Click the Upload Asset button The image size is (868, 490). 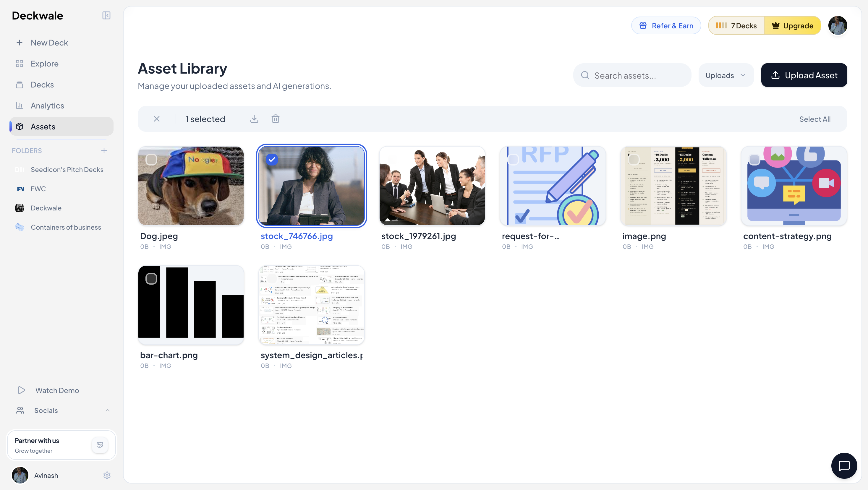point(804,75)
